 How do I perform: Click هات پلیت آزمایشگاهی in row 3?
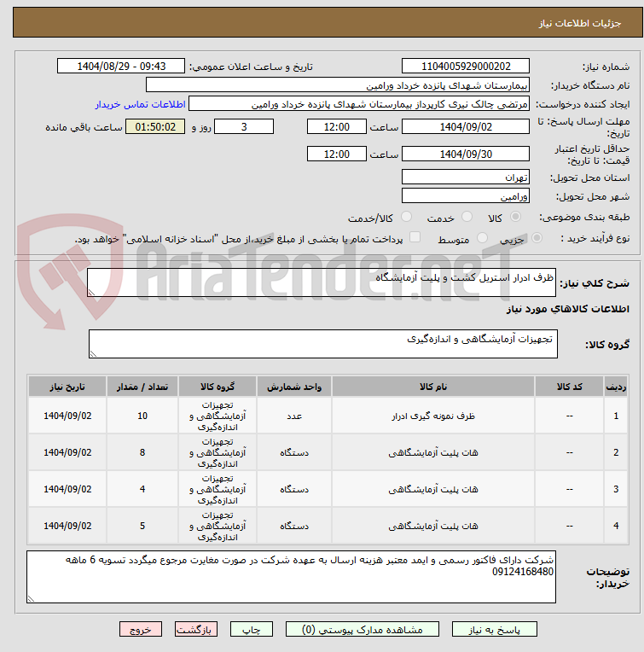(433, 489)
